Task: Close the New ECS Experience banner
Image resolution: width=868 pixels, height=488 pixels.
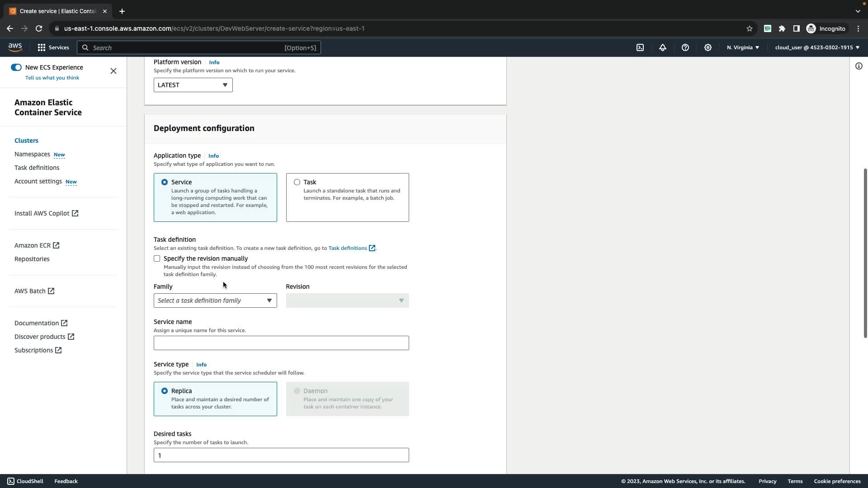Action: 113,71
